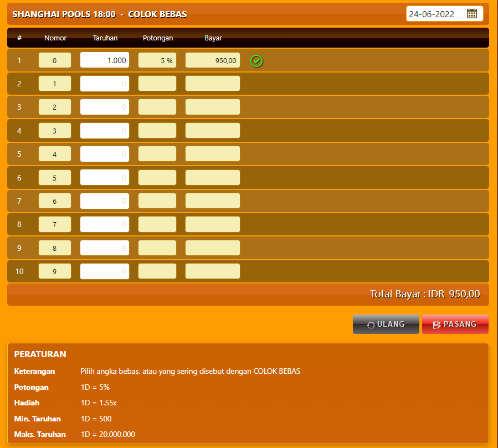Enter bet amount for Nomor 1
This screenshot has width=498, height=448.
tap(105, 84)
